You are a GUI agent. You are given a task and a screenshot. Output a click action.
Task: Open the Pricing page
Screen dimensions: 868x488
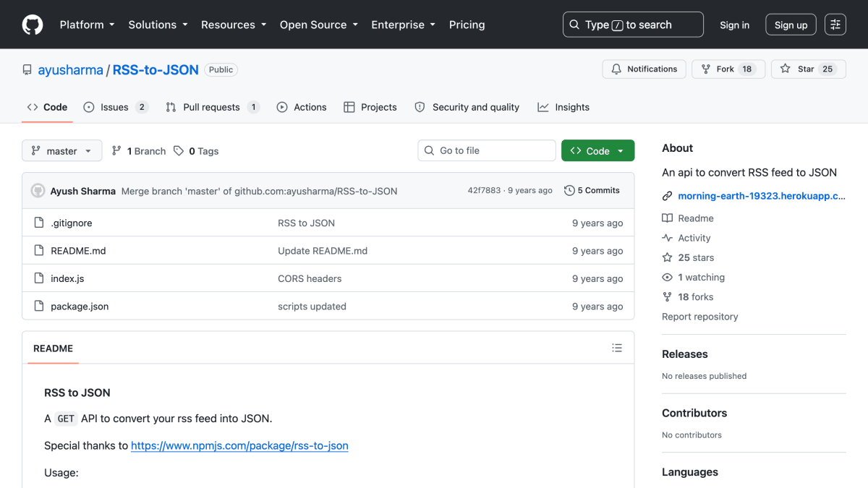(467, 25)
